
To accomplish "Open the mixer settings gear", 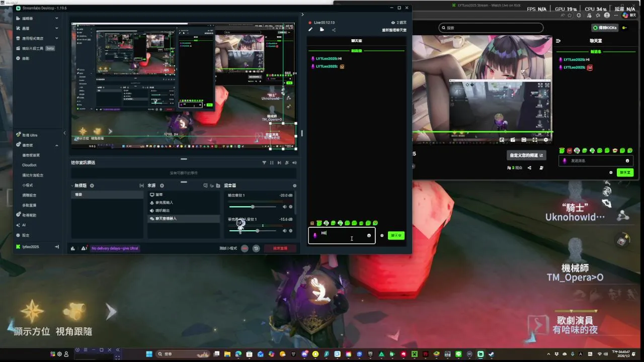I will coord(295,186).
